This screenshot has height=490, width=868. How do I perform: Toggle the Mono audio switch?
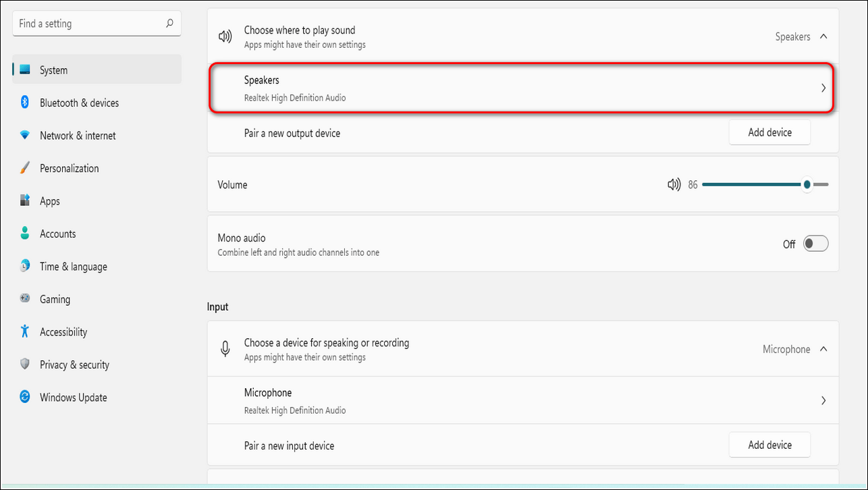click(x=815, y=244)
